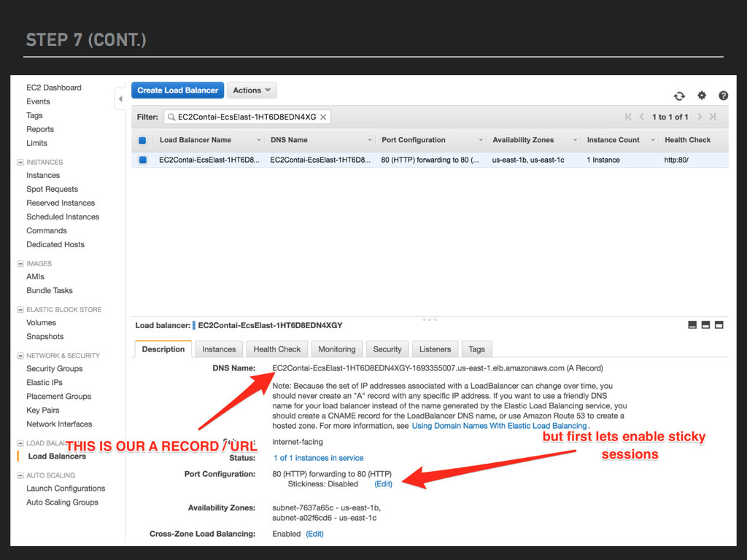
Task: Edit the Cross-Zone Load Balancing setting
Action: click(314, 534)
